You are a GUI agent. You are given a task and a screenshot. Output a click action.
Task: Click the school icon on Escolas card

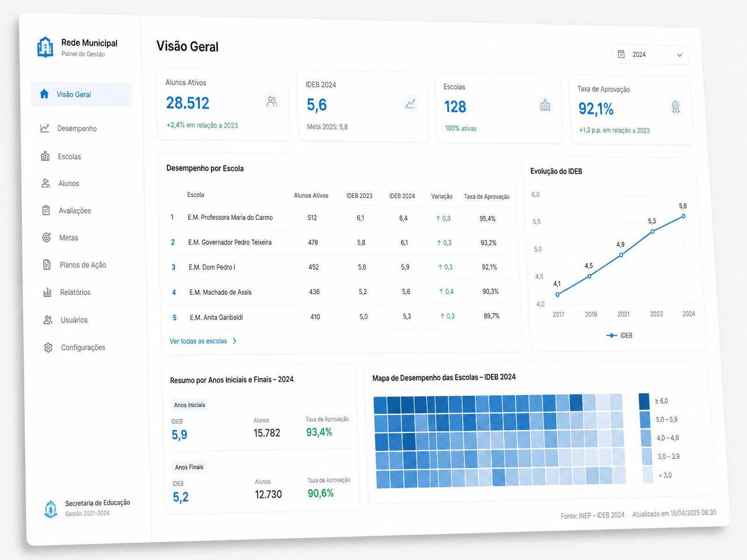(x=545, y=105)
